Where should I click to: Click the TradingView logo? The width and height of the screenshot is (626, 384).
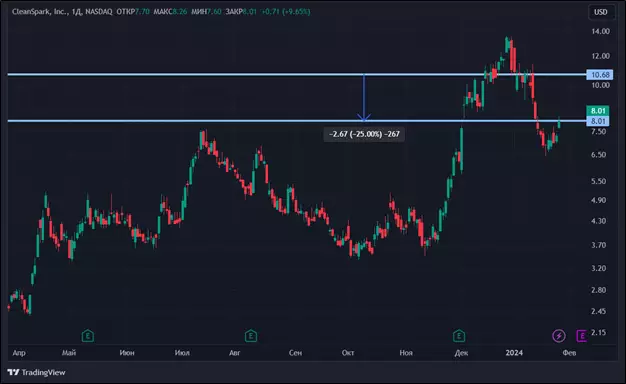(x=36, y=372)
